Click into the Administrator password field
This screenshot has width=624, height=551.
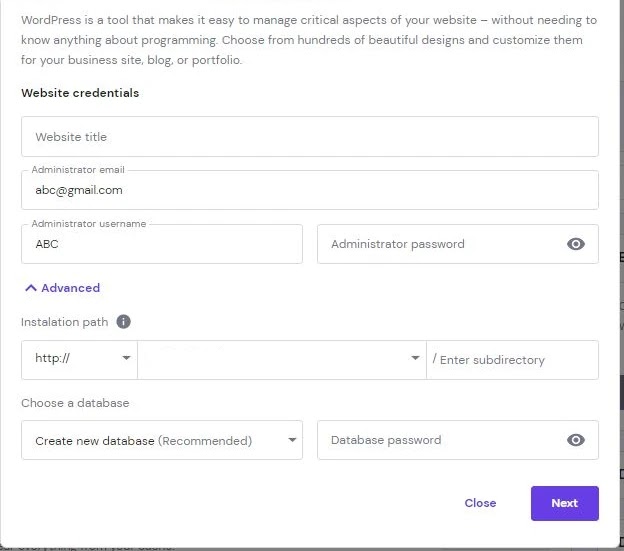click(x=438, y=244)
